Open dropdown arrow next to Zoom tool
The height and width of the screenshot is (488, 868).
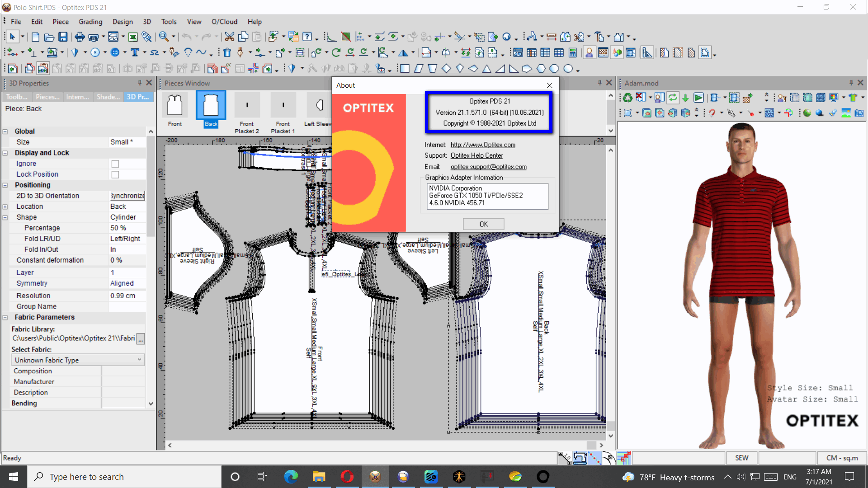(x=174, y=37)
